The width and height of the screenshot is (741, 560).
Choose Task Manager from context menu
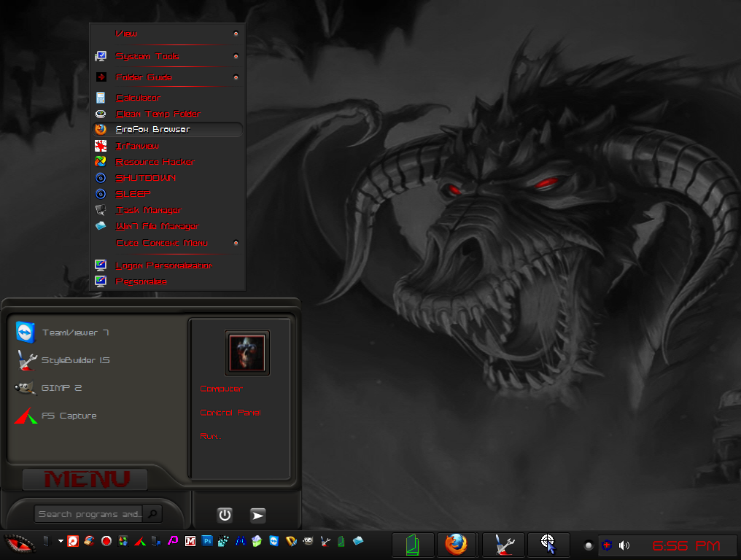pos(149,210)
